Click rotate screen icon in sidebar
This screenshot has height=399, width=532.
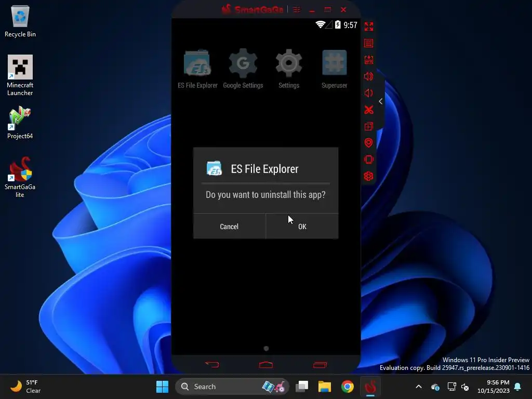369,159
